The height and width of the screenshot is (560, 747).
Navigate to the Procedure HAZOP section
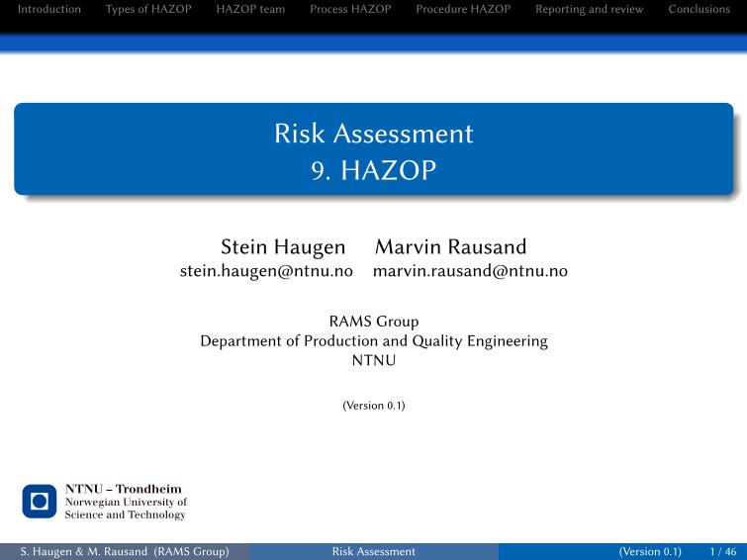coord(463,9)
